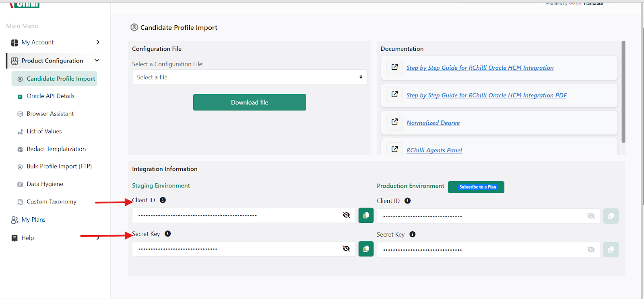This screenshot has height=299, width=644.
Task: Toggle visibility of Production Client ID
Action: pos(591,216)
